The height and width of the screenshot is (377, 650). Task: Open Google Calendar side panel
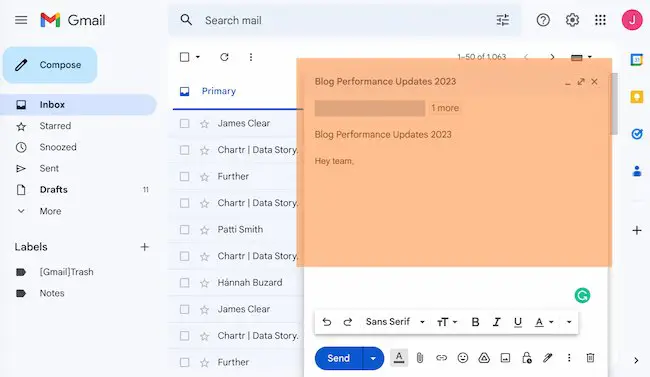[x=637, y=60]
